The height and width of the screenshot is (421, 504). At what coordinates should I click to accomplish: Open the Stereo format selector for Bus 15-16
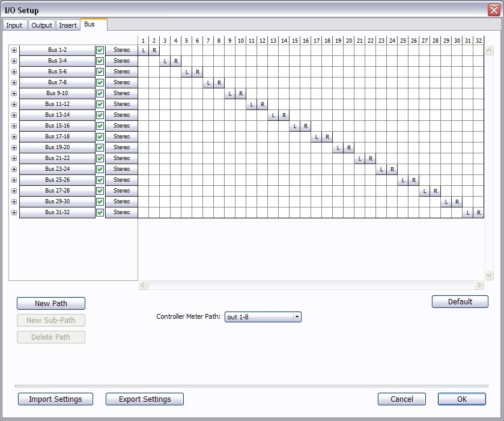(x=121, y=126)
